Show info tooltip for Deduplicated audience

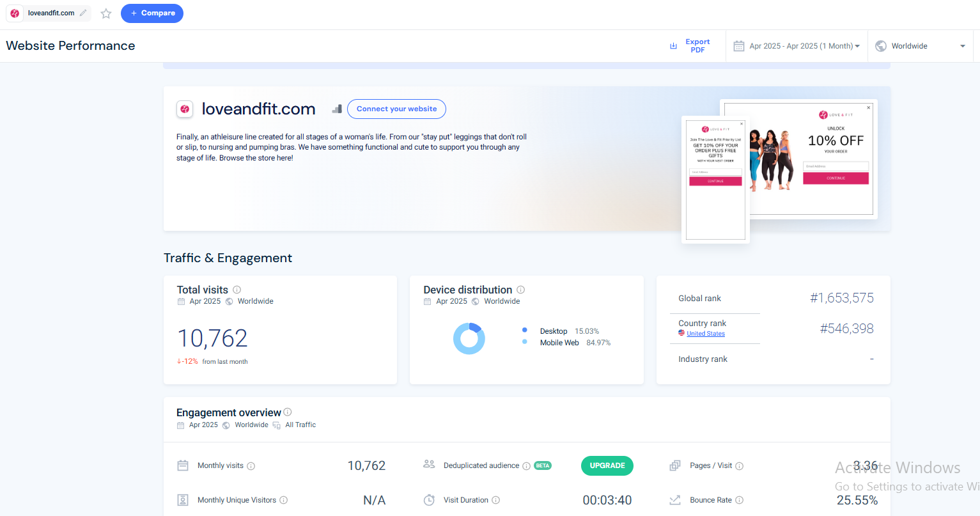(527, 466)
